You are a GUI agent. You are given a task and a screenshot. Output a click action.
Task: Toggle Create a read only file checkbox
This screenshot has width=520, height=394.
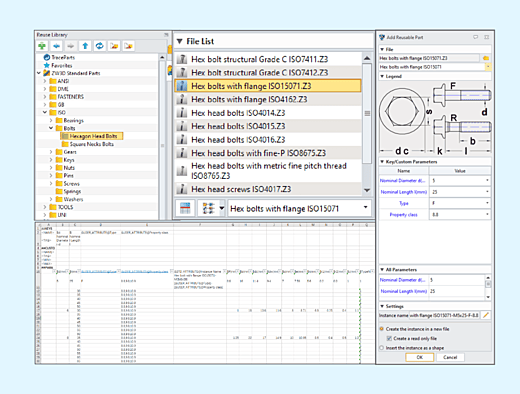tap(389, 338)
